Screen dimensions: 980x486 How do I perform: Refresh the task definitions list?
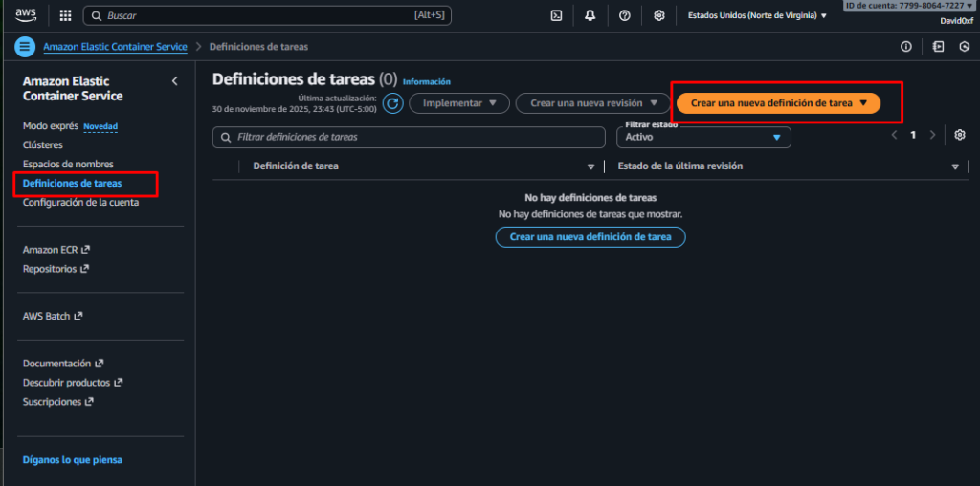(392, 103)
